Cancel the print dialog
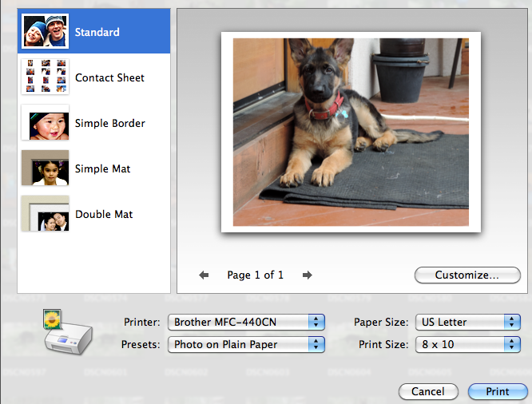Screen dimensions: 532x404 point(428,391)
